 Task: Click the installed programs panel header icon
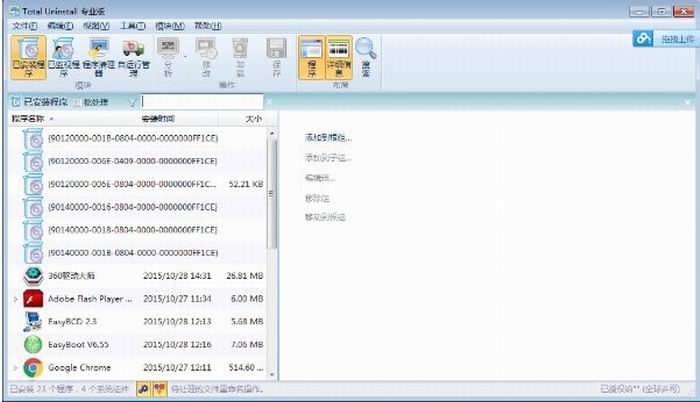[15, 102]
